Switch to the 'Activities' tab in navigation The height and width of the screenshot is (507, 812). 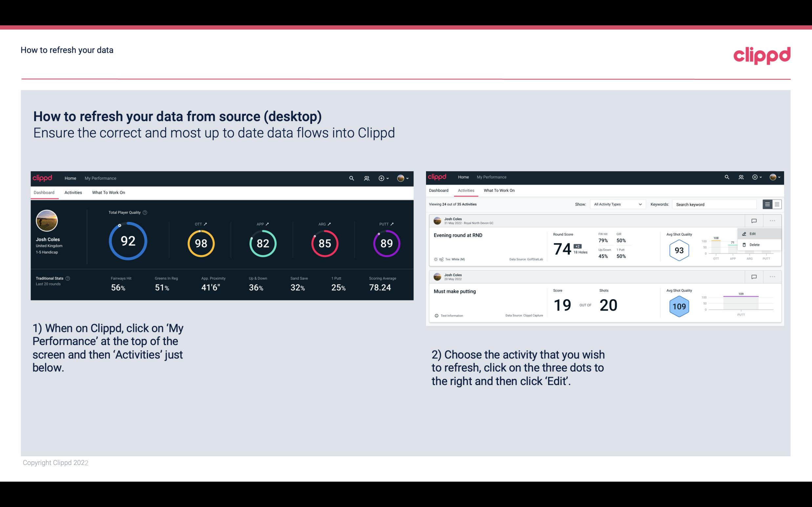click(x=73, y=192)
